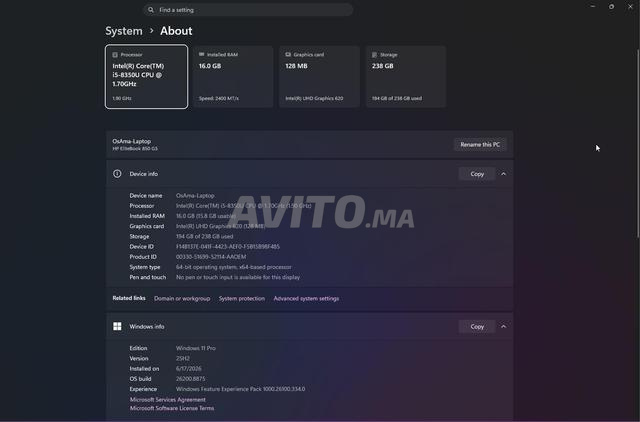640x422 pixels.
Task: Click the Speed: 2400 MT/s text
Action: click(x=219, y=98)
